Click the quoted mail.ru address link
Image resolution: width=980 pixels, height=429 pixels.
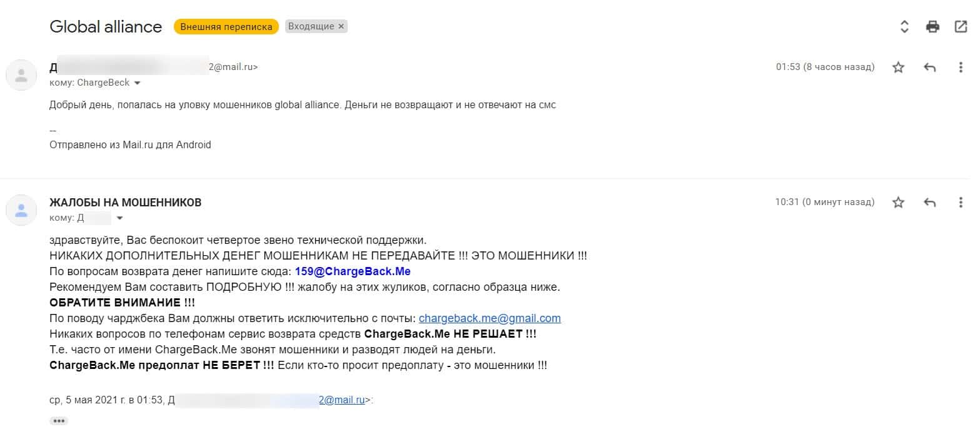tap(341, 401)
